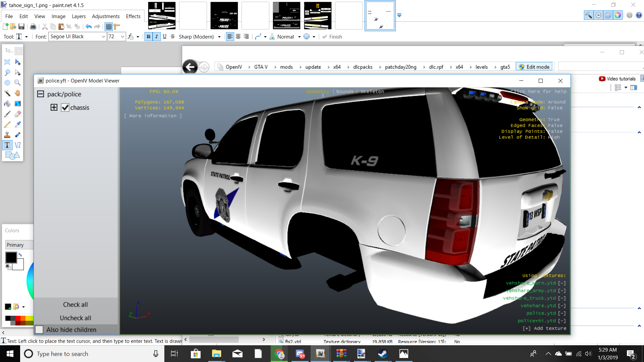Viewport: 644px width, 362px height.
Task: Select the Paint Bucket tool
Action: tap(7, 104)
